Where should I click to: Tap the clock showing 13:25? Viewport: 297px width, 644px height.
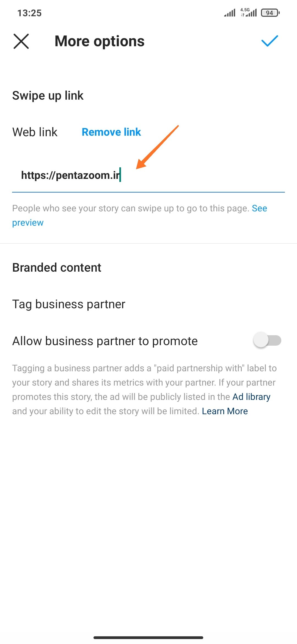[29, 13]
